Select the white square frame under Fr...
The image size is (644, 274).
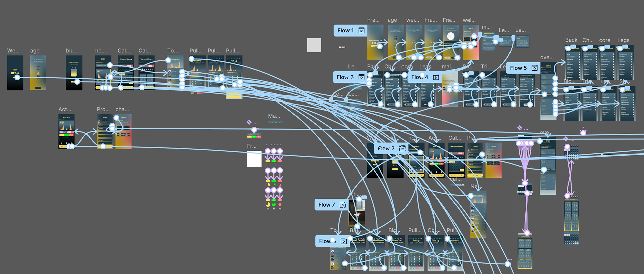click(254, 159)
